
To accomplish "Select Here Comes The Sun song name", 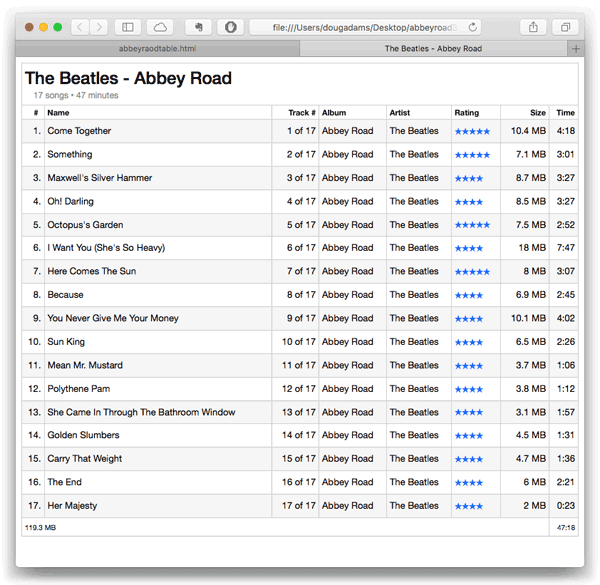I will click(91, 271).
